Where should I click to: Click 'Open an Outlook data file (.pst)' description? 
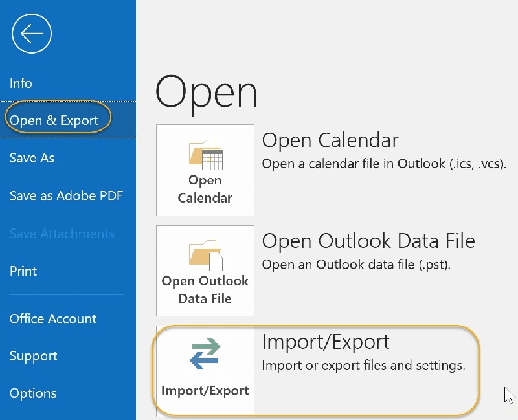click(356, 265)
